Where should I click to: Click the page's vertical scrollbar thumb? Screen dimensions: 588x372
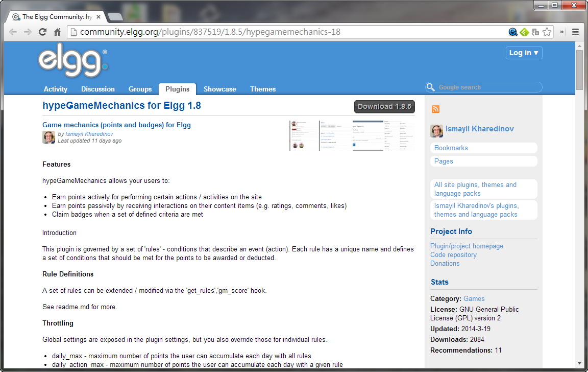tap(579, 70)
